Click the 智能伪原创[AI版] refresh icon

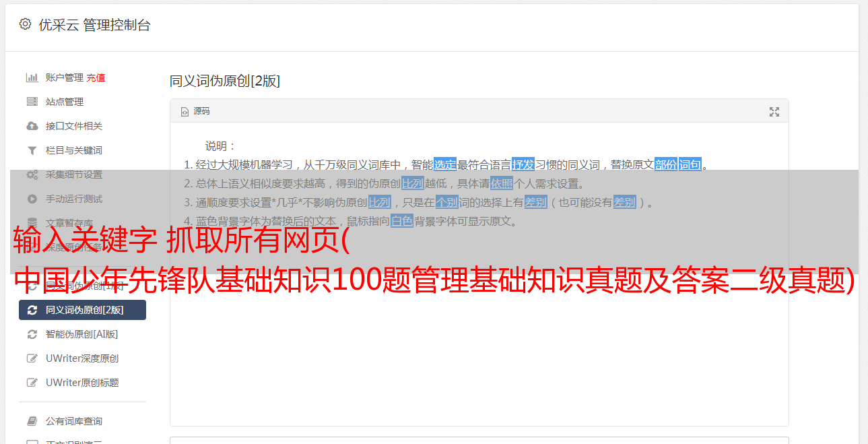coord(32,334)
